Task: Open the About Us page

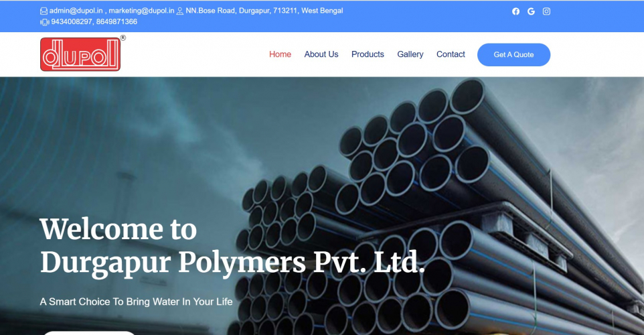Action: tap(321, 54)
